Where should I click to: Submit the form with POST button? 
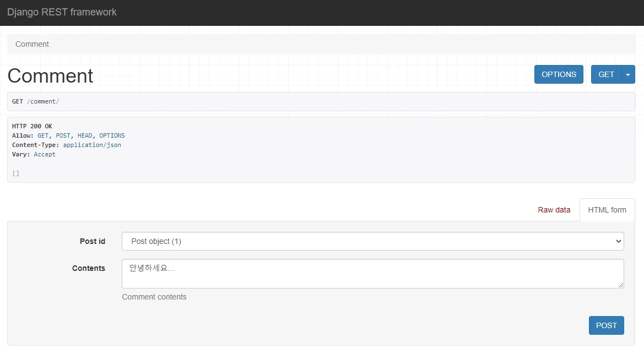coord(606,325)
